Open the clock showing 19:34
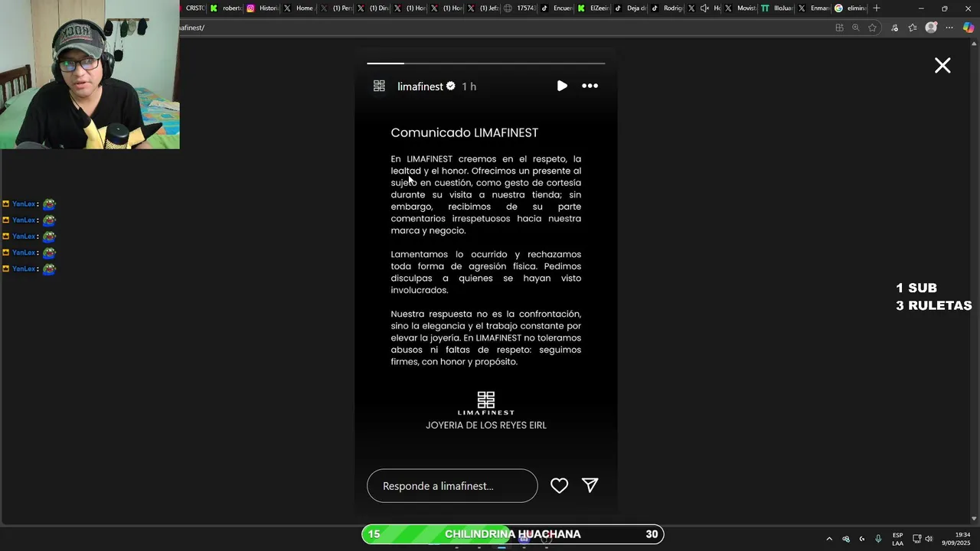The width and height of the screenshot is (980, 551). [x=956, y=539]
